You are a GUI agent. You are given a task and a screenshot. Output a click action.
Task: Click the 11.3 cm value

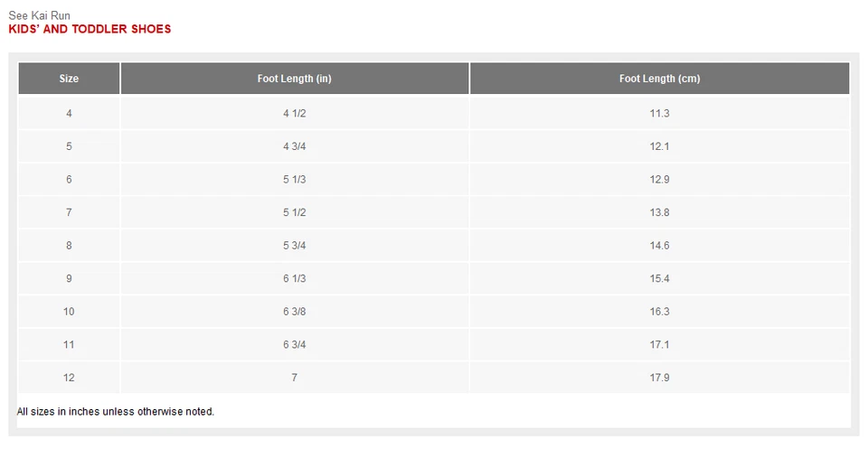(x=659, y=113)
